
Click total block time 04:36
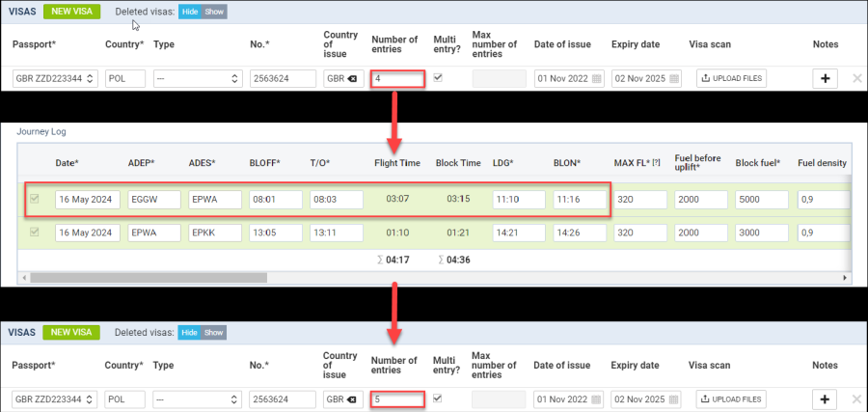coord(457,260)
